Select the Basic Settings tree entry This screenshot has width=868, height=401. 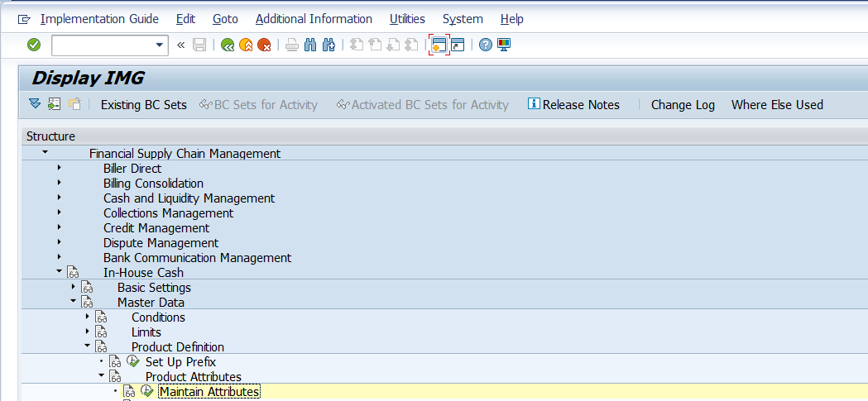pyautogui.click(x=154, y=288)
